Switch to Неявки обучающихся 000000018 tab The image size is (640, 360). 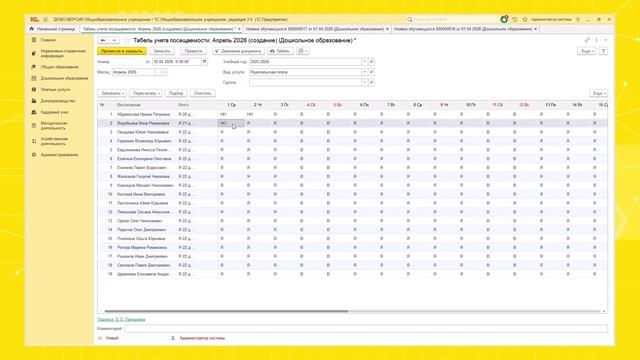pos(463,29)
